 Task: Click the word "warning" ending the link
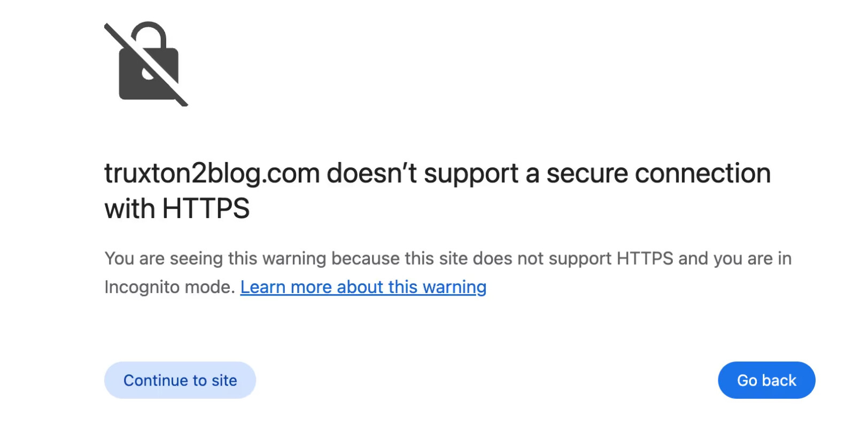click(x=454, y=287)
